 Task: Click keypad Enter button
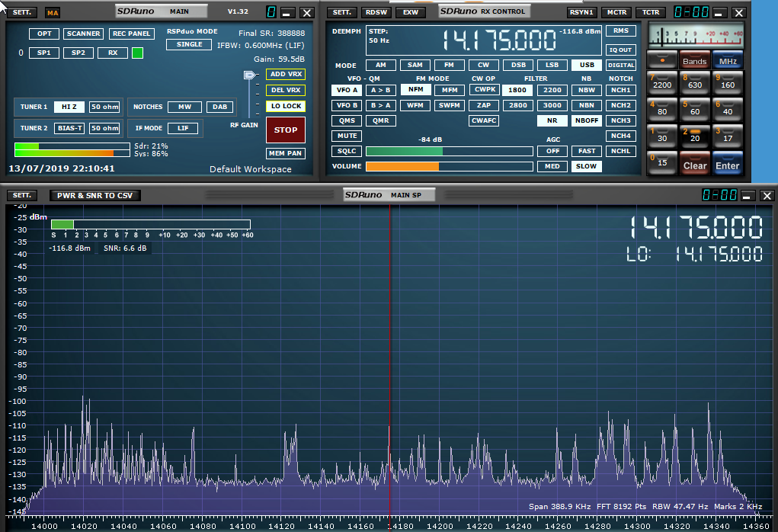tap(728, 163)
